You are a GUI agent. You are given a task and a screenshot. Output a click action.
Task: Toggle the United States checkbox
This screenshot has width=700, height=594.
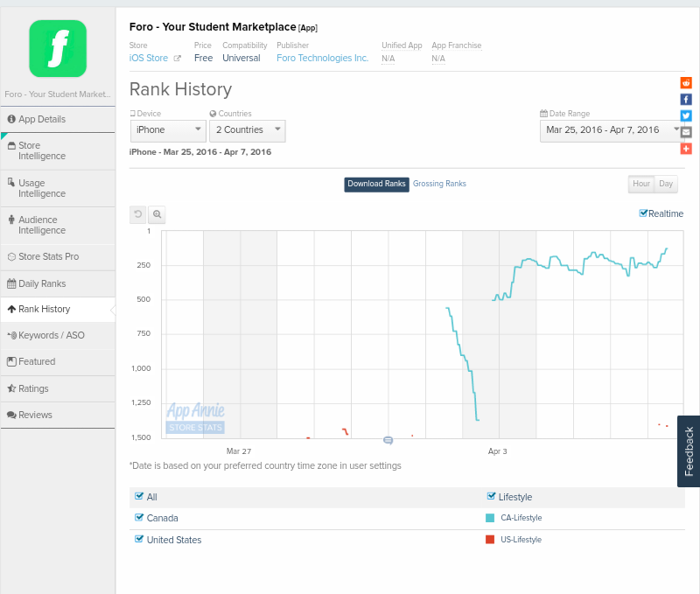[x=139, y=539]
